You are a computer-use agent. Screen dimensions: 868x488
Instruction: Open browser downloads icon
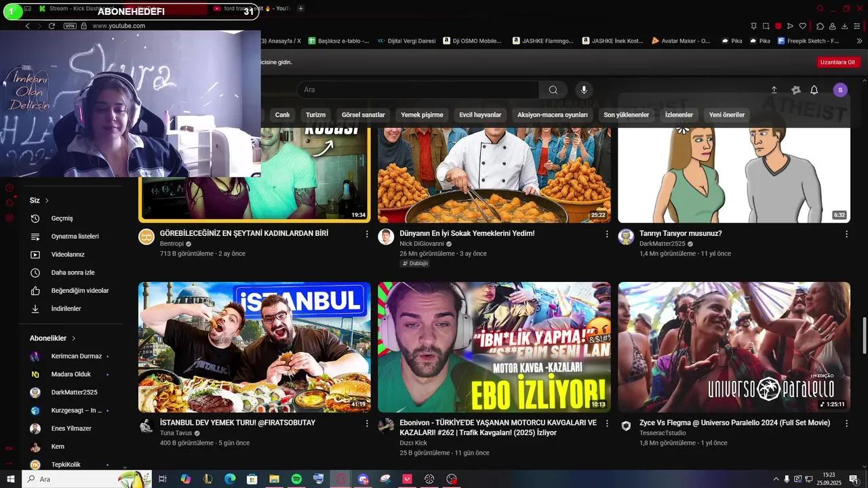pos(844,26)
